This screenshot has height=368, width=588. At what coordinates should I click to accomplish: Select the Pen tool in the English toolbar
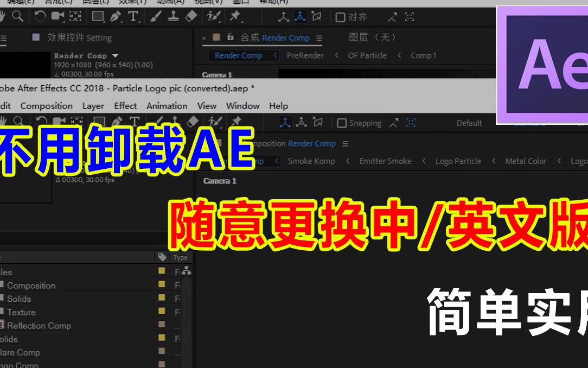pyautogui.click(x=117, y=122)
